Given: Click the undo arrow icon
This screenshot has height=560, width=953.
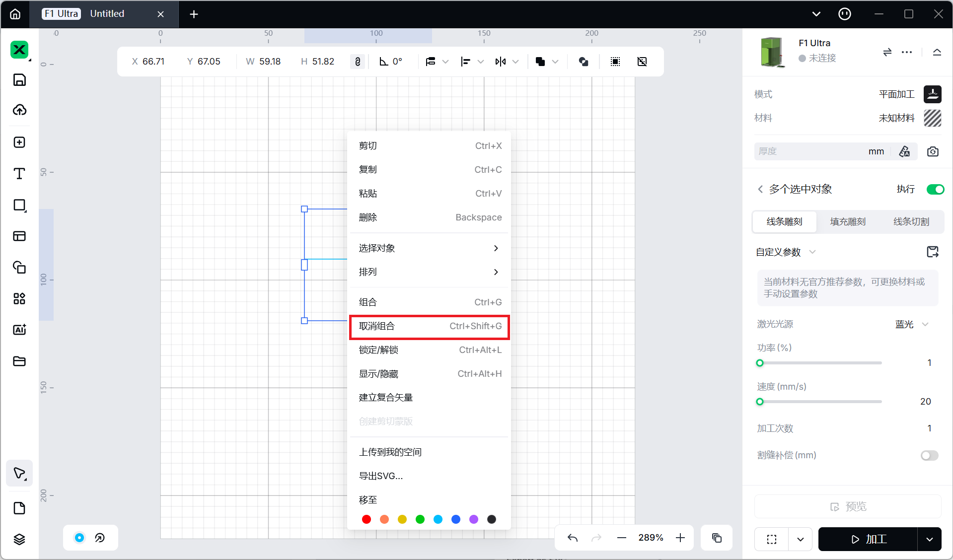Looking at the screenshot, I should pyautogui.click(x=573, y=538).
